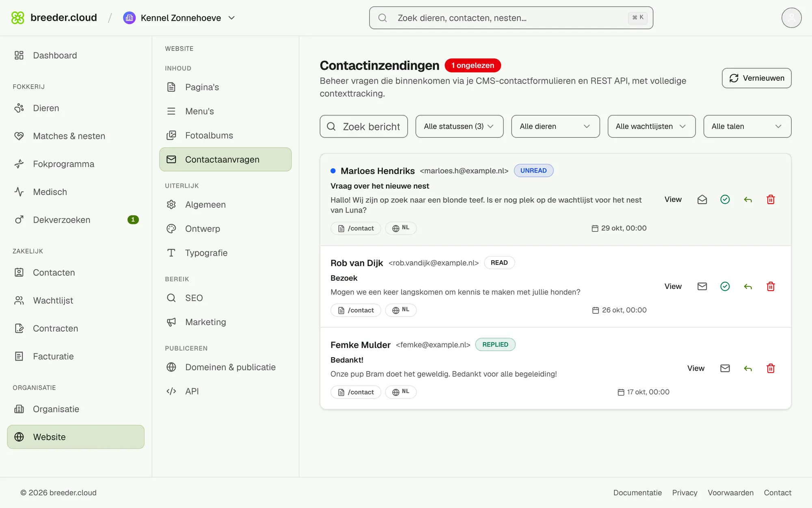Screen dimensions: 812x508
Task: View the Marloes Hendriks message
Action: tap(673, 200)
